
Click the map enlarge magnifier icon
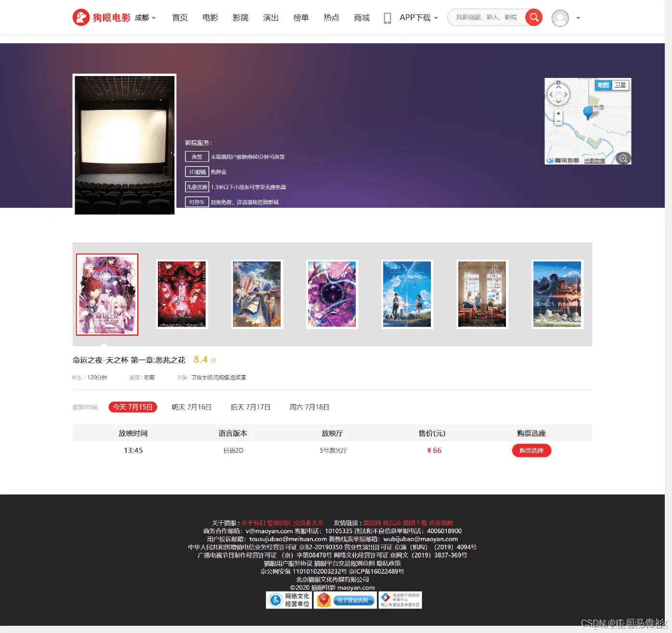point(623,158)
